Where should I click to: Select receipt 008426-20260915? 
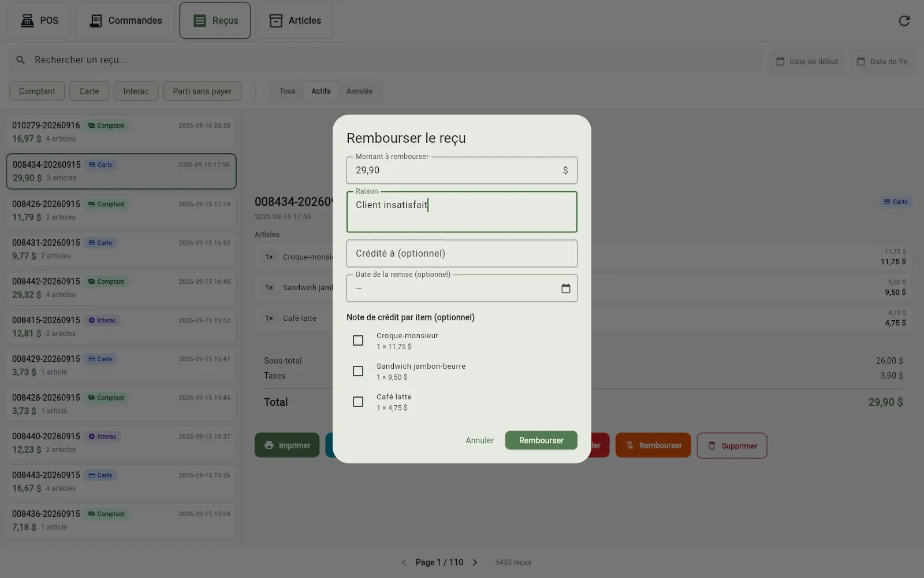pyautogui.click(x=121, y=210)
